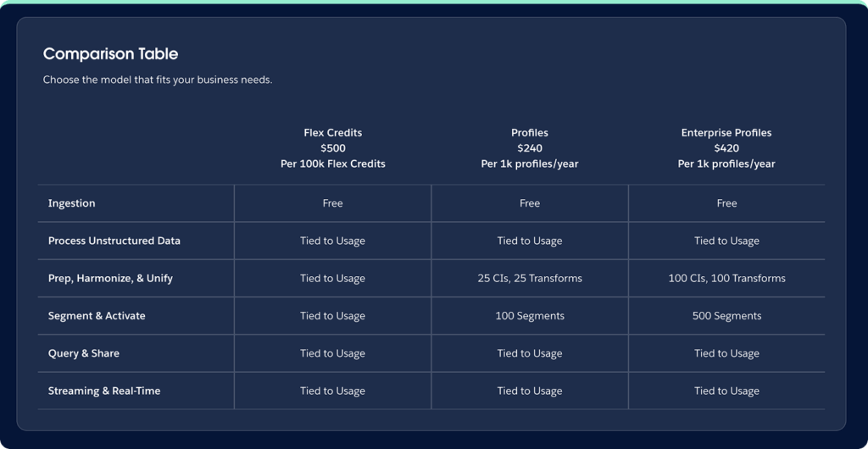Click the '100 CIs, 100 Transforms' cell
Viewport: 868px width, 449px height.
tap(726, 278)
